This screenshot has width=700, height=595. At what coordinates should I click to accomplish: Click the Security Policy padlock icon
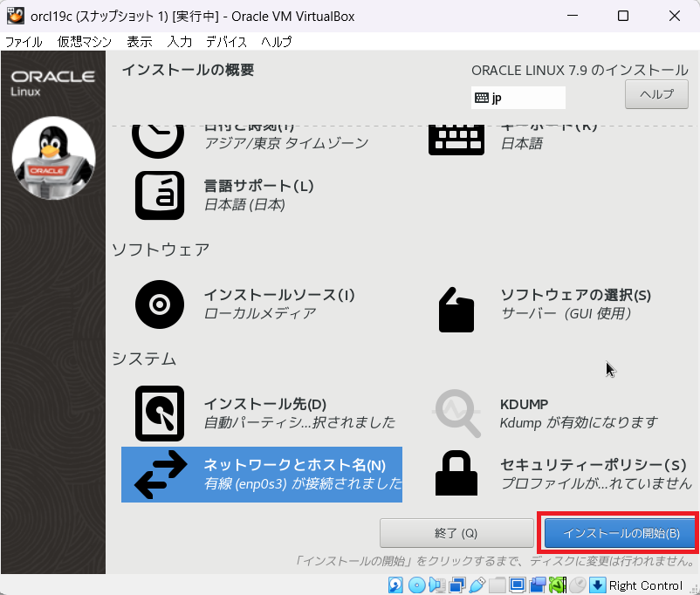tap(456, 474)
